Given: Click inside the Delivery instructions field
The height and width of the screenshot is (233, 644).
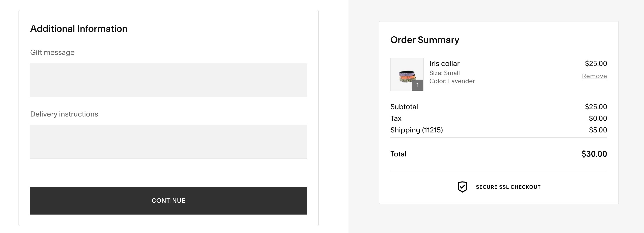Looking at the screenshot, I should (x=168, y=142).
